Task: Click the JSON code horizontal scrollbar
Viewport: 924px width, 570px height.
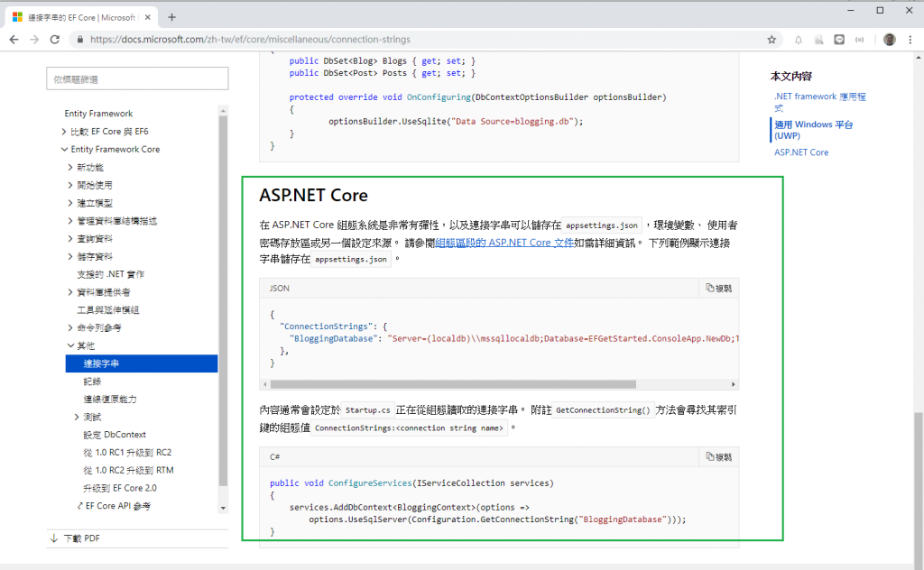Action: 453,384
